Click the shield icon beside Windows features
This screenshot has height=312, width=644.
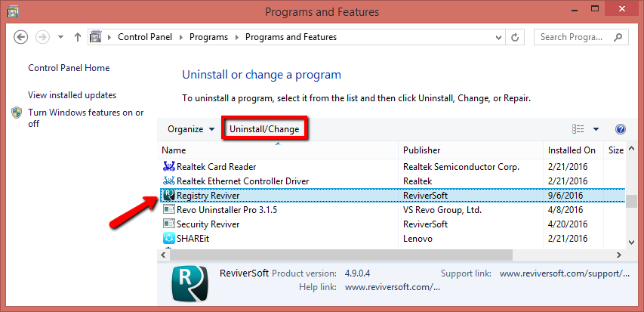click(17, 113)
